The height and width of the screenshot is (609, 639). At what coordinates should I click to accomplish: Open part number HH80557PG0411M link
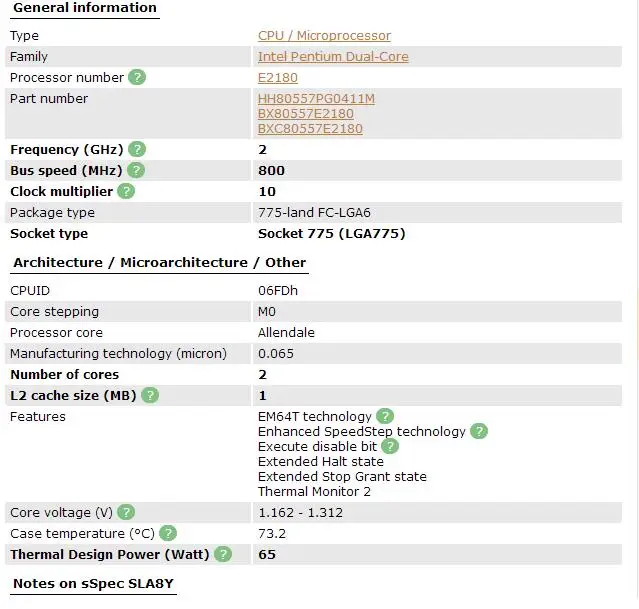pyautogui.click(x=316, y=99)
